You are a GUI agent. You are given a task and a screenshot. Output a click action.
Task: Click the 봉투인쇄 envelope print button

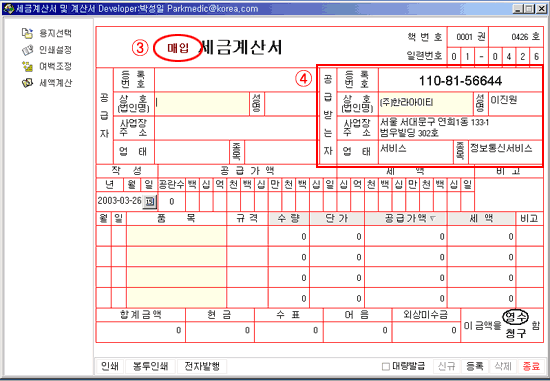(150, 366)
